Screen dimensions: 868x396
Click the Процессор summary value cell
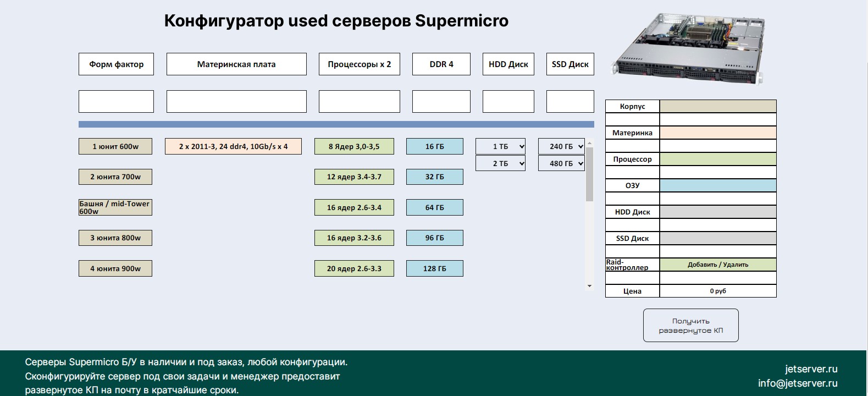click(x=718, y=159)
